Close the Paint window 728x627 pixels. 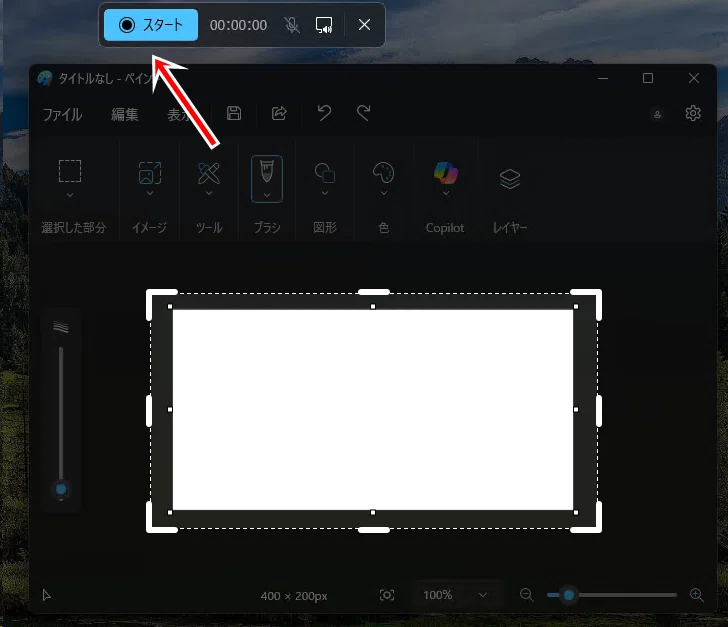(694, 78)
